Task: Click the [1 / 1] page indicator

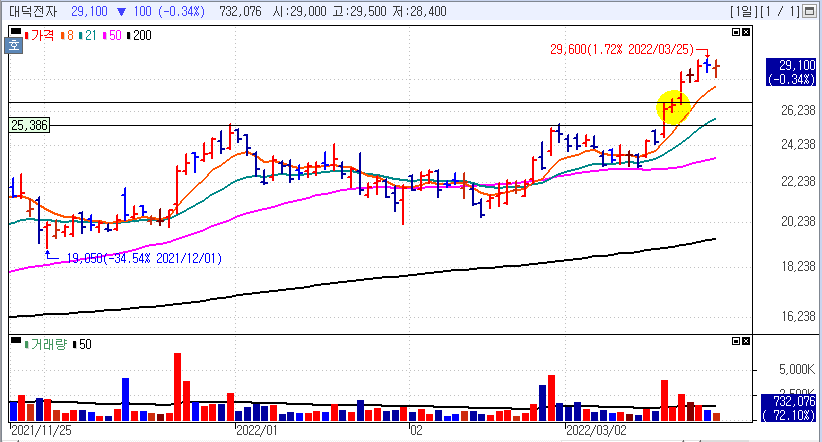Action: (781, 11)
